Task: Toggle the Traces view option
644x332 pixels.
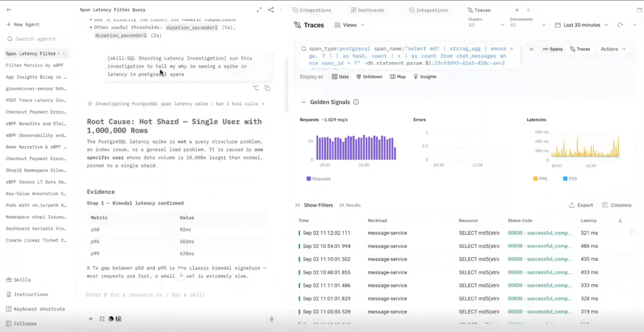Action: (x=580, y=49)
